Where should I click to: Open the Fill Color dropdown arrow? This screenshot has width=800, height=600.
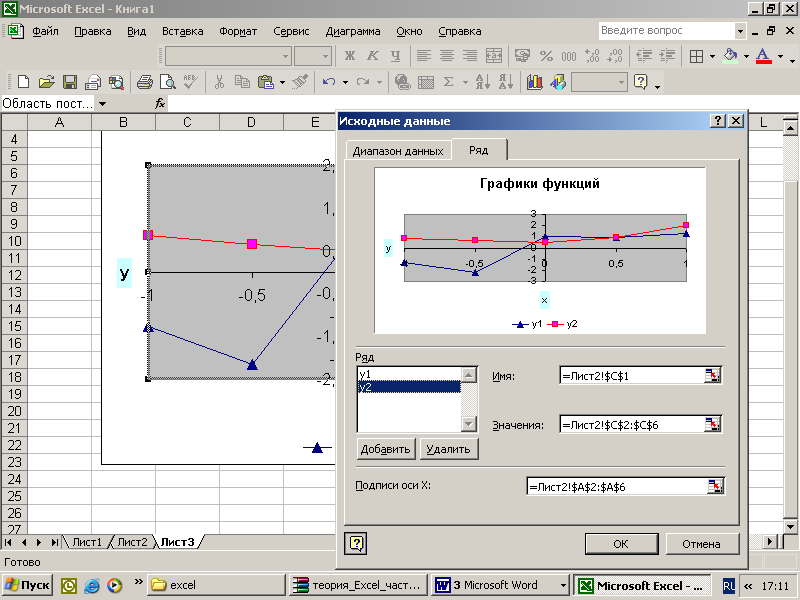746,56
